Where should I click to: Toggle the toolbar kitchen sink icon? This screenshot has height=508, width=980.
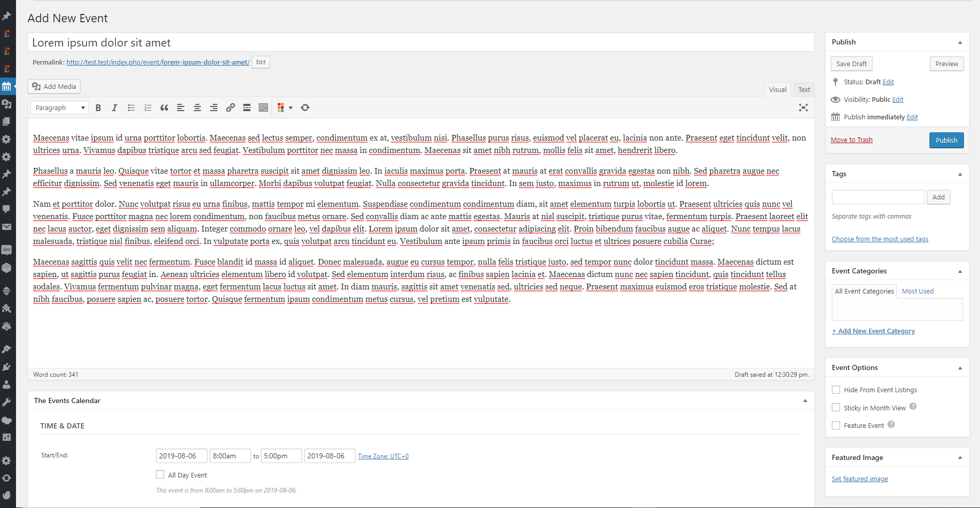pos(263,107)
